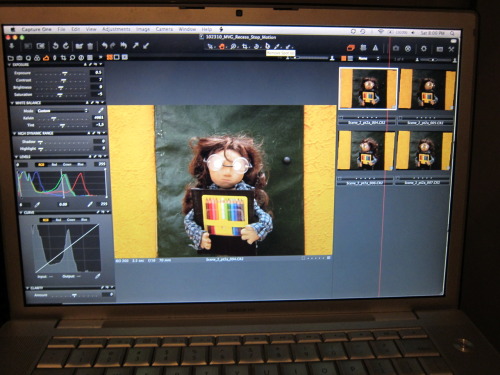The width and height of the screenshot is (500, 375).
Task: Click the rotate left icon in toolbar
Action: point(56,46)
